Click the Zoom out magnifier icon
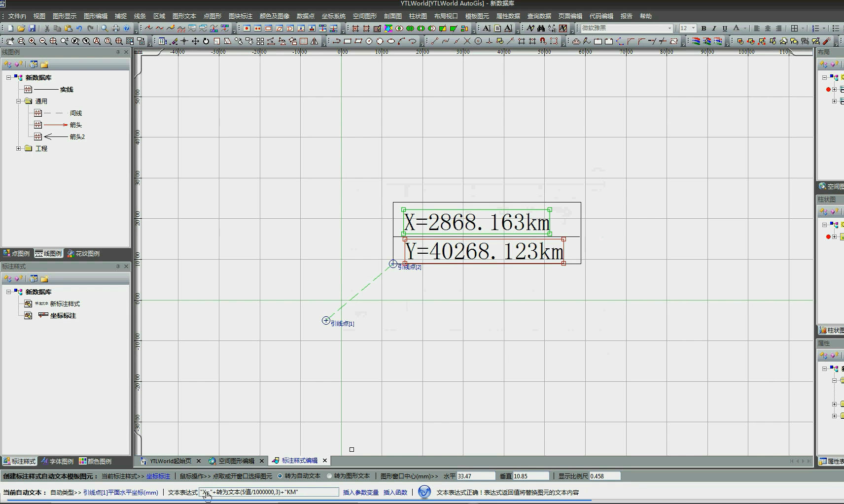Image resolution: width=844 pixels, height=504 pixels. pyautogui.click(x=43, y=41)
